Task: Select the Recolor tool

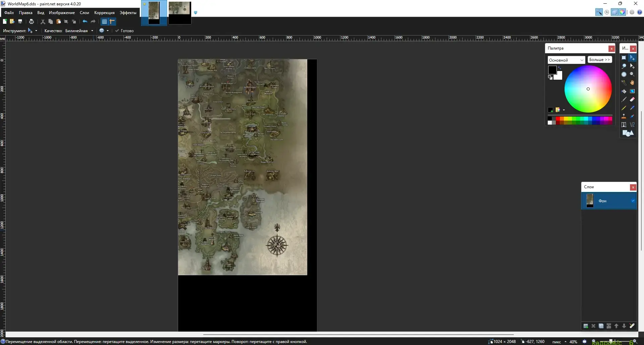Action: pos(632,116)
